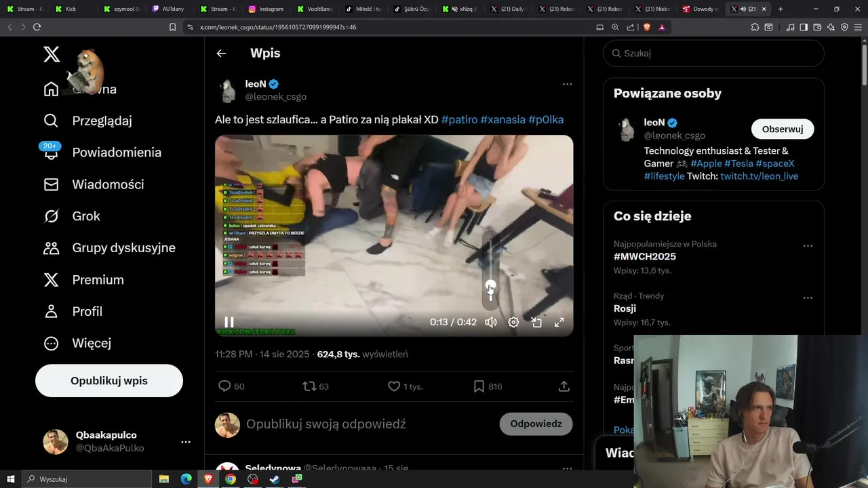Open Powiadomienia notifications page
Image resolution: width=868 pixels, height=488 pixels.
[x=102, y=152]
